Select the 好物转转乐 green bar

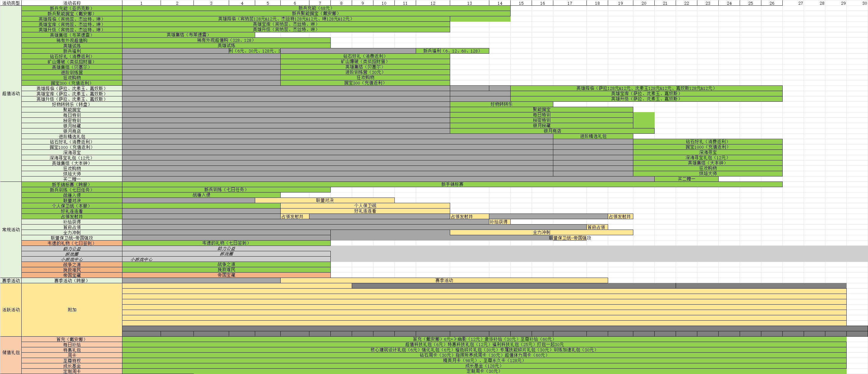coord(501,104)
